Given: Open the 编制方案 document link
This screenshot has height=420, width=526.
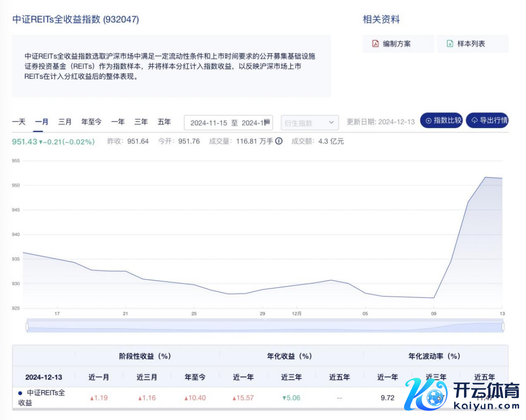Looking at the screenshot, I should click(397, 44).
